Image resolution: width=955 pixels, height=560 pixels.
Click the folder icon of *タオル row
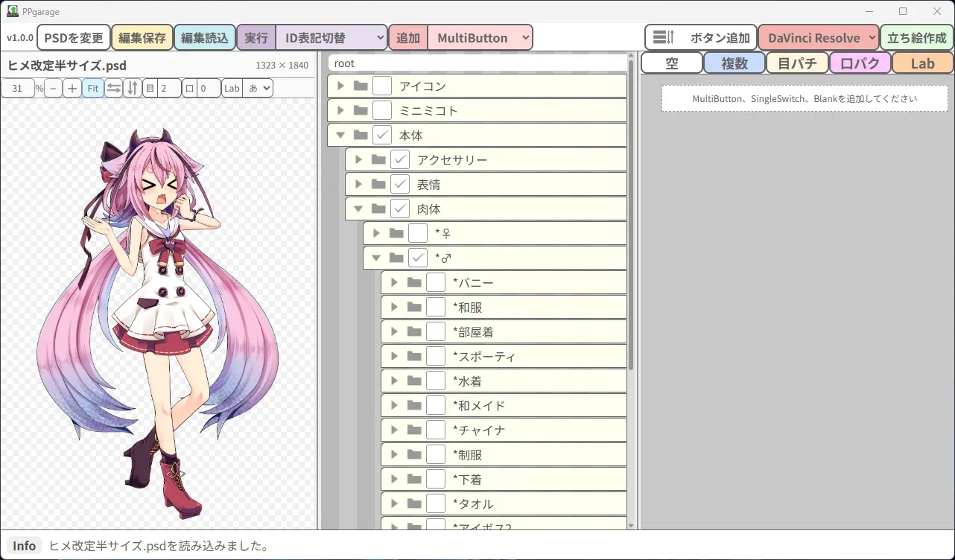pos(415,503)
